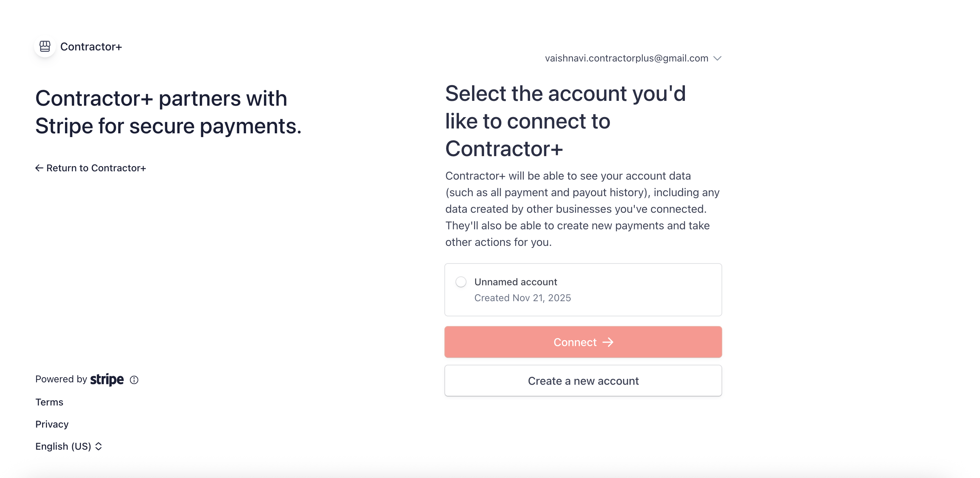Click the Contractor+ storefront logo icon
Image resolution: width=980 pixels, height=478 pixels.
tap(45, 46)
